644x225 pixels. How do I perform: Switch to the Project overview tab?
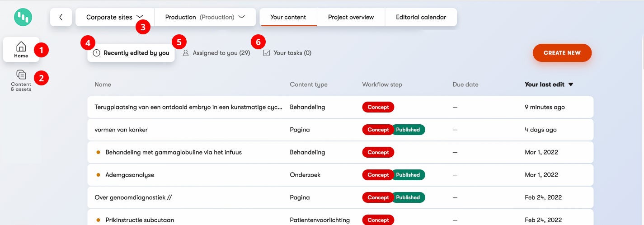click(x=351, y=17)
